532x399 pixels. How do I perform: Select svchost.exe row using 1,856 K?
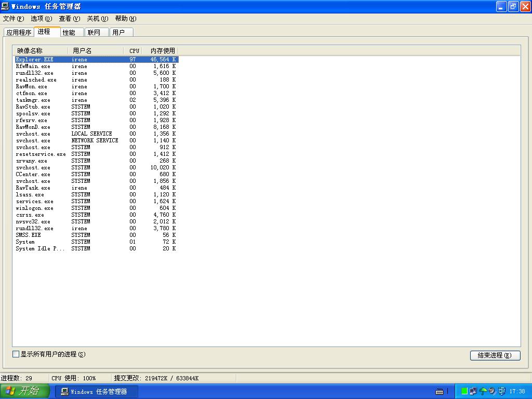[x=96, y=181]
